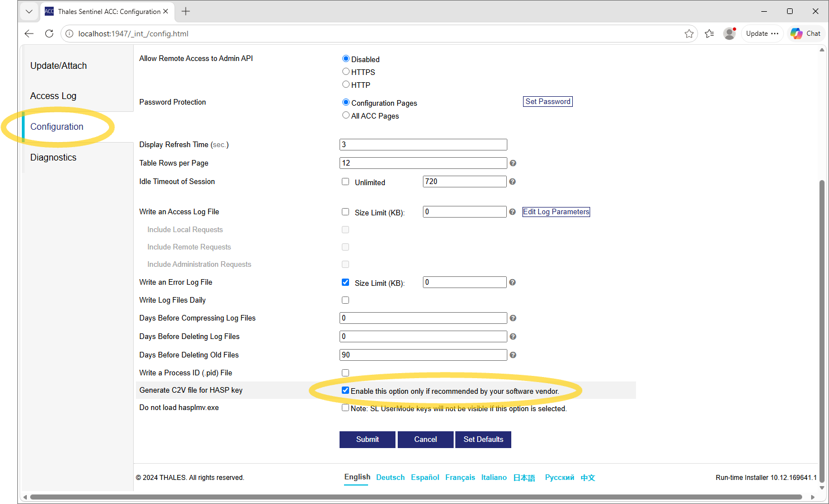The height and width of the screenshot is (504, 829).
Task: Open the browser profile avatar
Action: pyautogui.click(x=729, y=34)
